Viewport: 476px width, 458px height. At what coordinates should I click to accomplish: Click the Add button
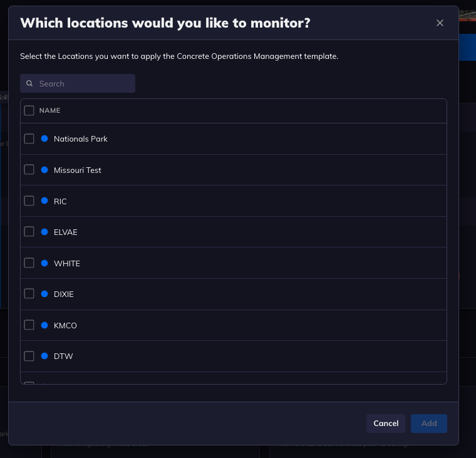[x=428, y=424]
